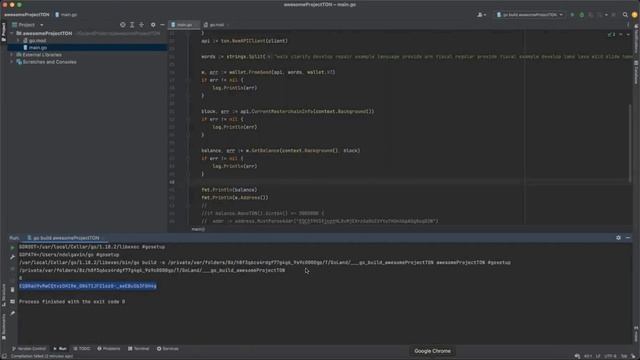Click the wallet.FromSeed code line
This screenshot has width=640, height=360.
click(268, 72)
